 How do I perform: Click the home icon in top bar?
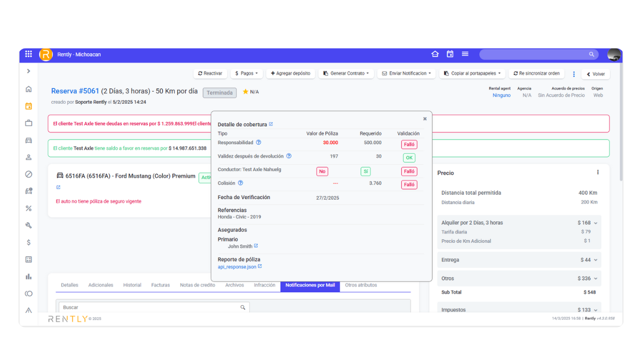435,54
